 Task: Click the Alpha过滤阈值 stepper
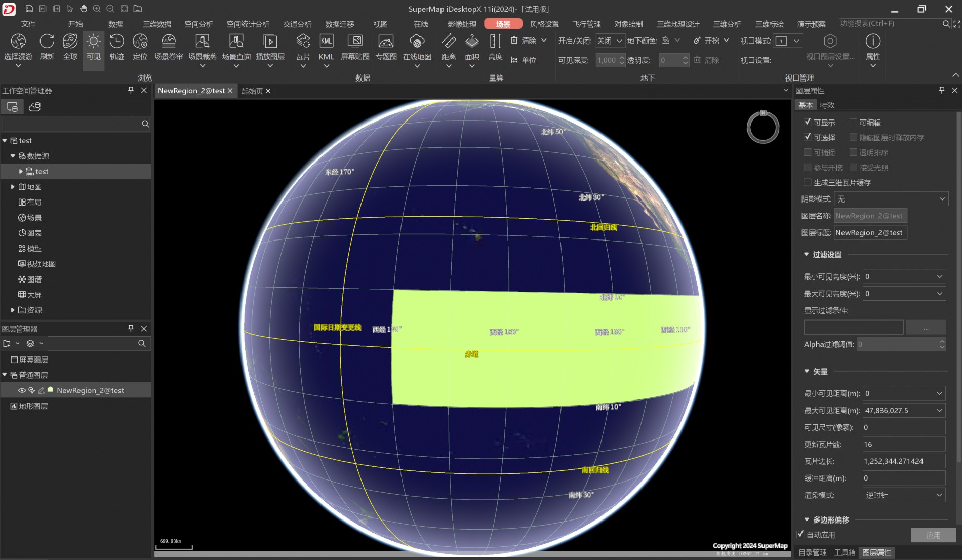click(942, 344)
